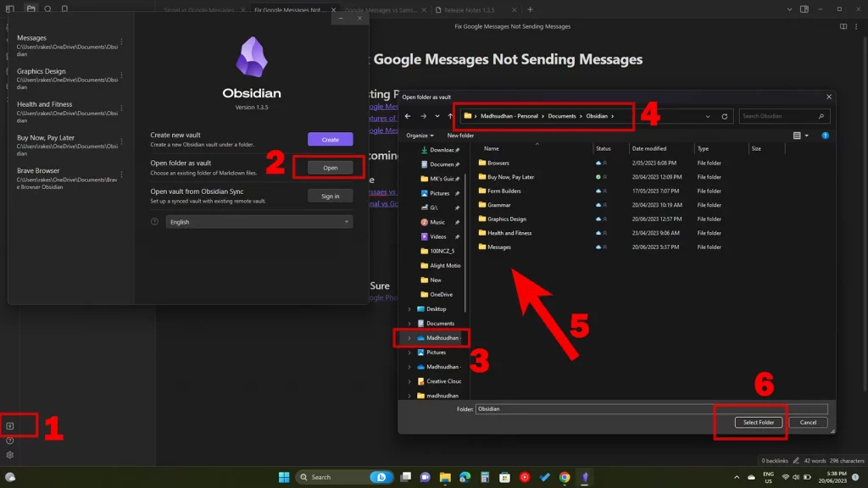
Task: Open Obsidian settings via the gear icon
Action: pos(10,454)
